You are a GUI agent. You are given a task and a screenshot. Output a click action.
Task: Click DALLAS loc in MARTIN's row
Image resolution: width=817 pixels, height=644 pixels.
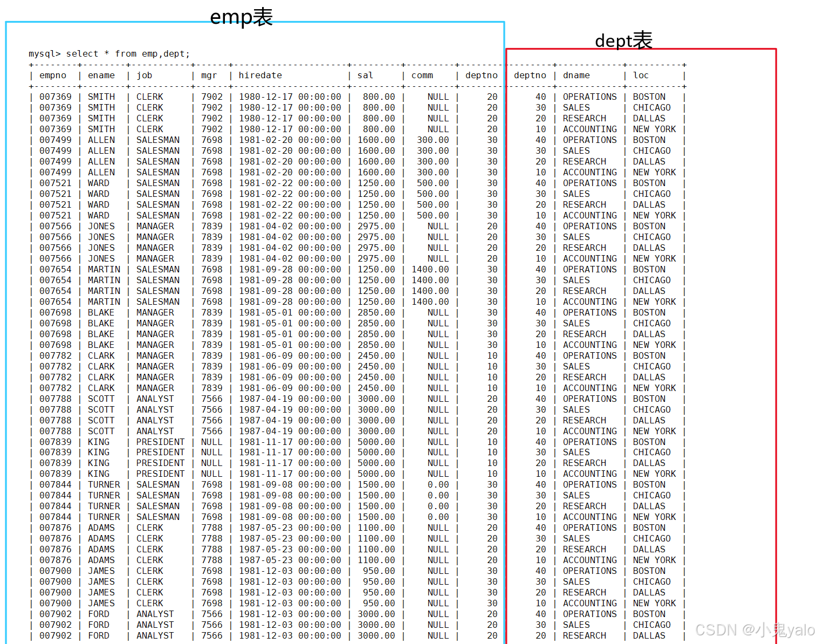pos(649,291)
